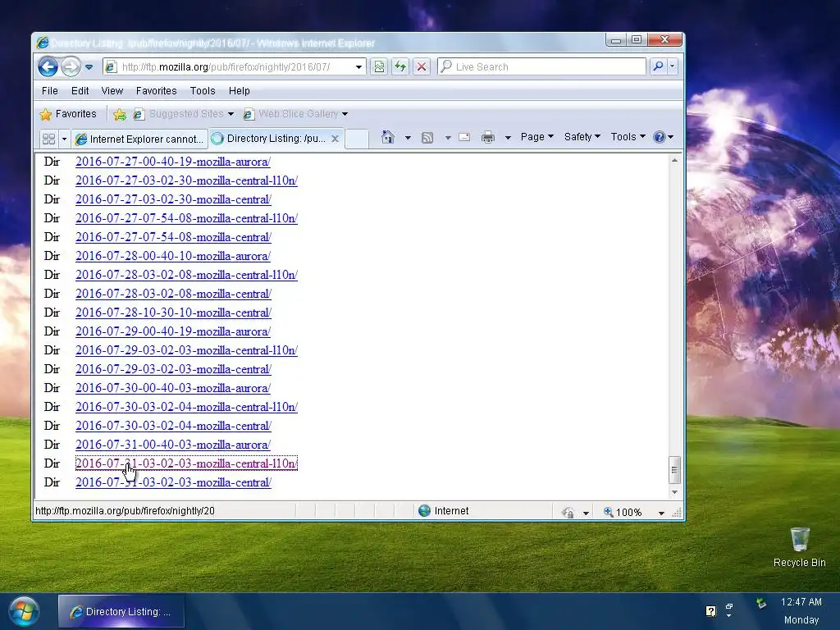Open the tab list dropdown arrow
840x630 pixels.
[64, 139]
